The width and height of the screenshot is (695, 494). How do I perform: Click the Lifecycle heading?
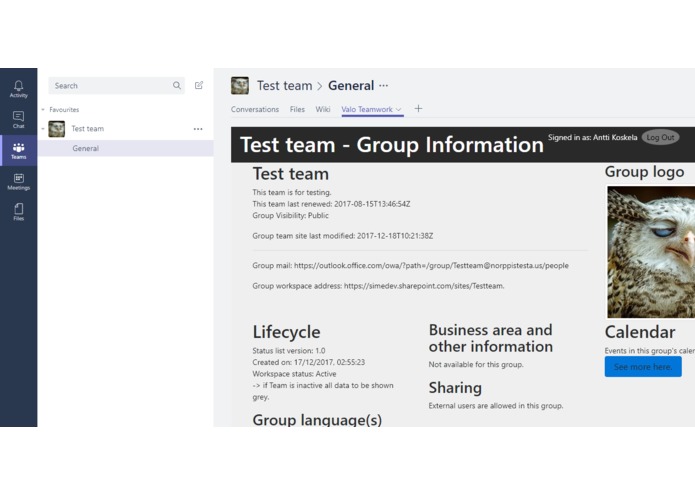click(x=286, y=332)
